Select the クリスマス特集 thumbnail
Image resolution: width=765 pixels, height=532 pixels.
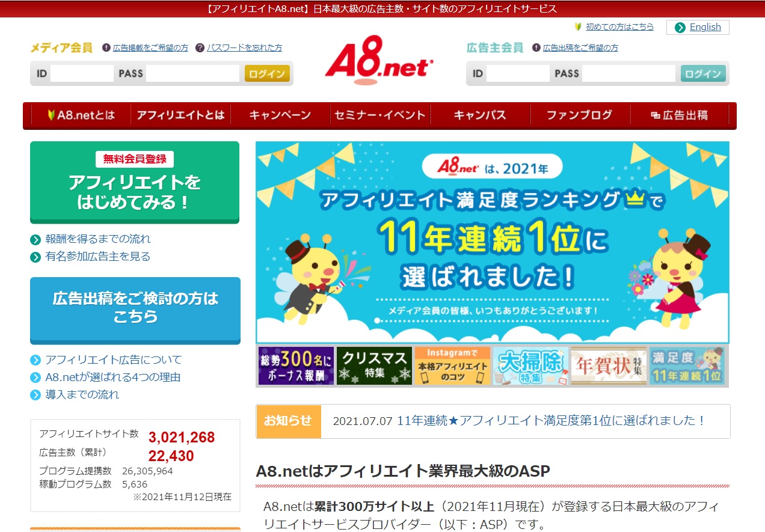point(374,365)
